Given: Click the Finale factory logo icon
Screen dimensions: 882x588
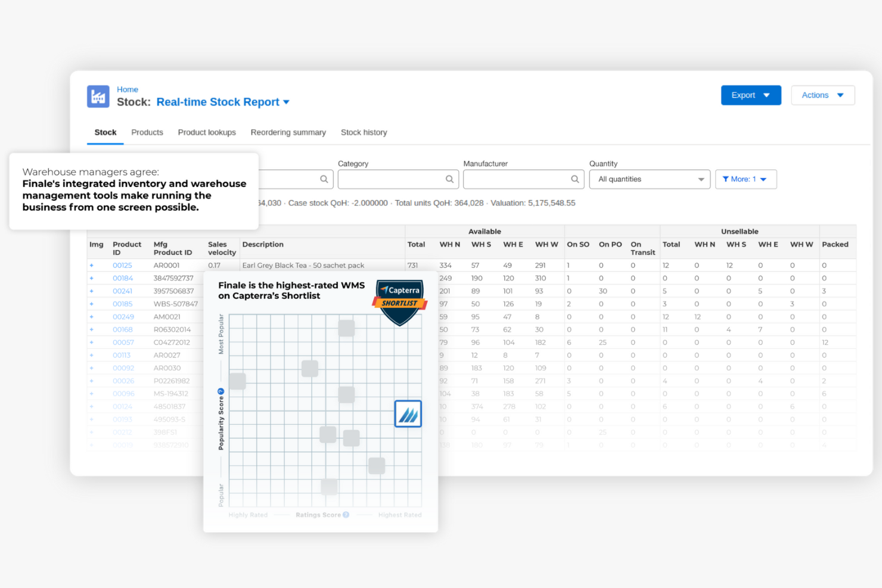Looking at the screenshot, I should pos(98,96).
